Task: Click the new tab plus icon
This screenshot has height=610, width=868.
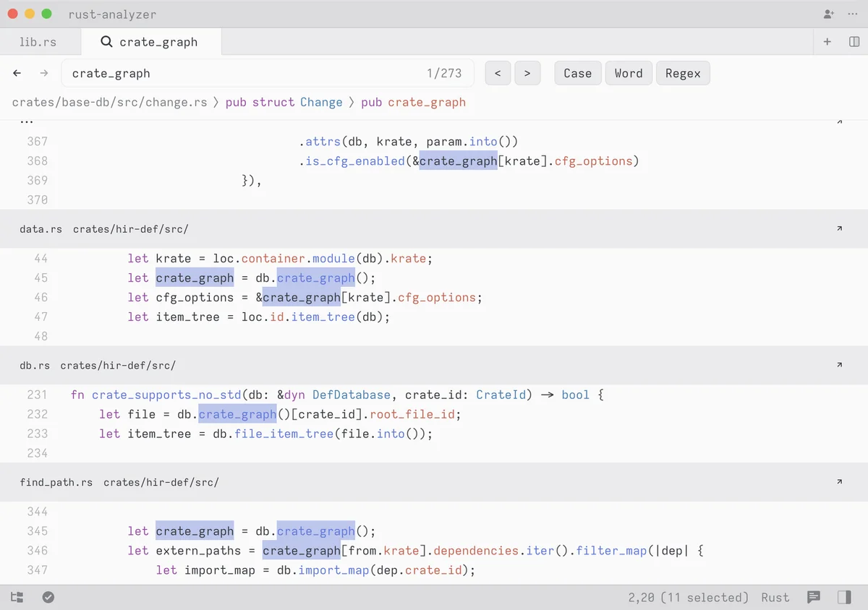Action: coord(827,41)
